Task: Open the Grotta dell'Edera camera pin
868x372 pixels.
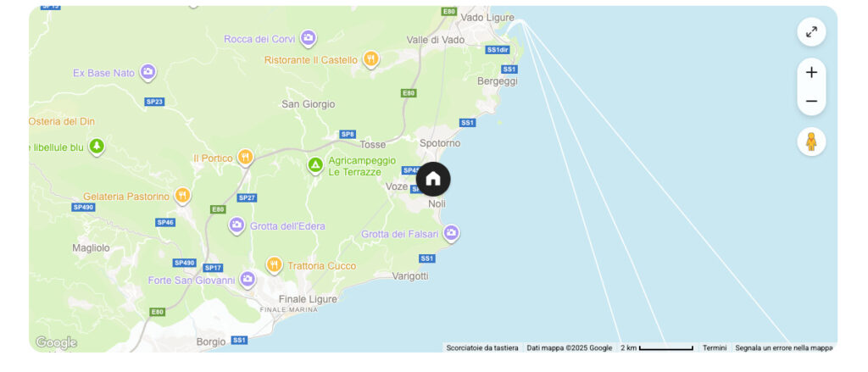Action: [237, 225]
